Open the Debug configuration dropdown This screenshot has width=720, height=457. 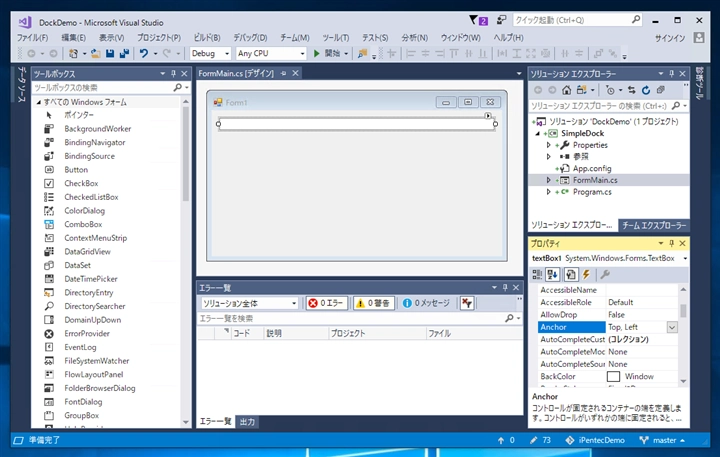tap(227, 54)
